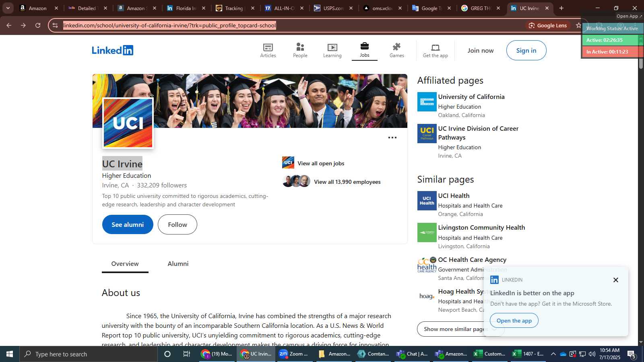Open the LinkedIn Articles icon
Viewport: 644px width, 362px height.
[268, 50]
